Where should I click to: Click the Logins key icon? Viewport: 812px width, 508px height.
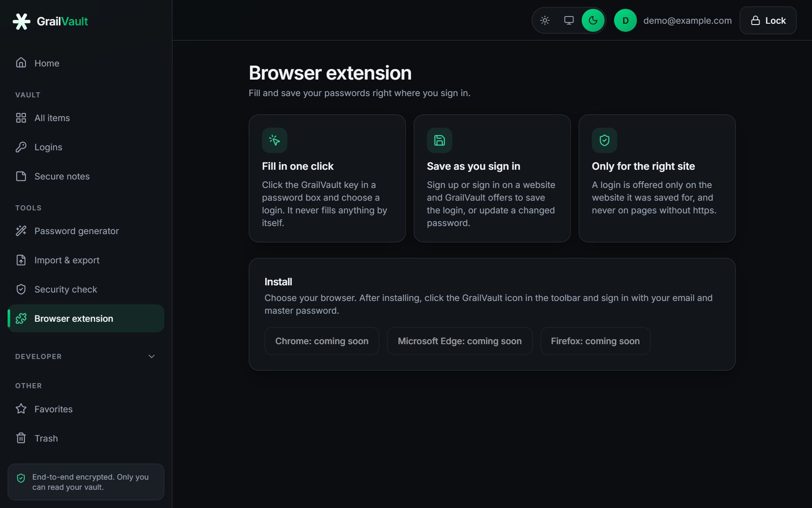pos(21,147)
